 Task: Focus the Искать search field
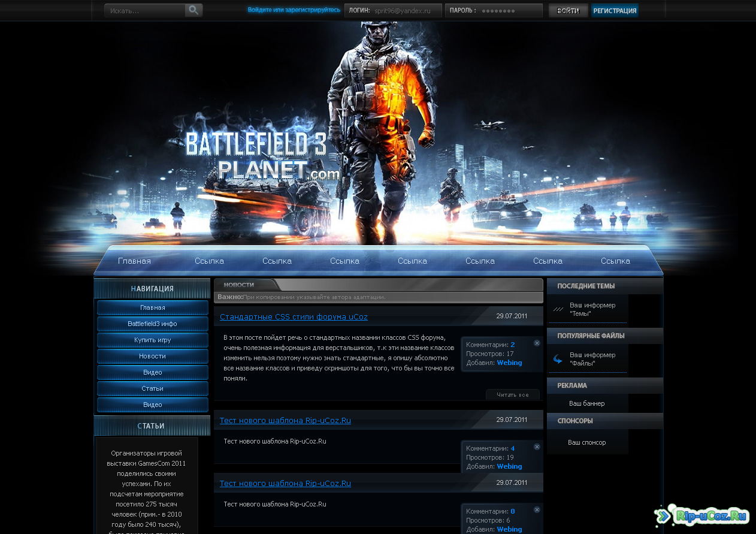point(145,11)
